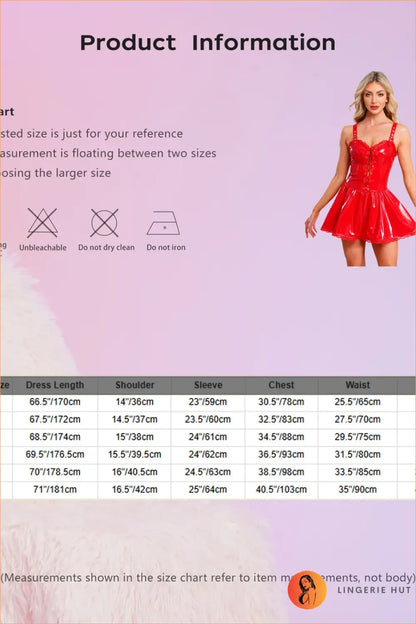
Task: Click the Do not dry clean icon
Action: (104, 223)
